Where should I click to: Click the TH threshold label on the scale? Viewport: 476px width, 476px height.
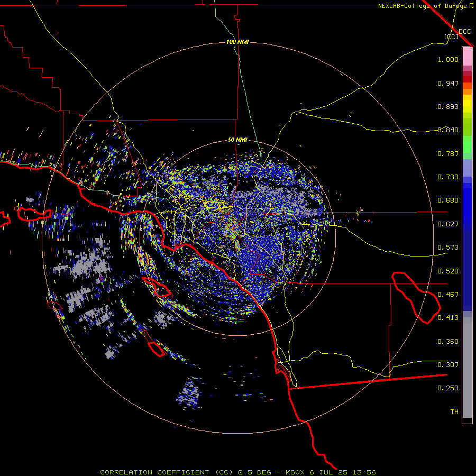[x=454, y=412]
